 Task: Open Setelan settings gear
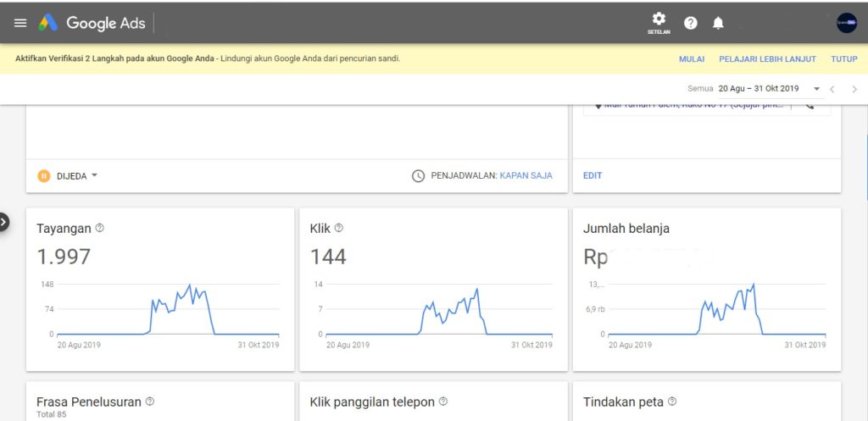659,23
